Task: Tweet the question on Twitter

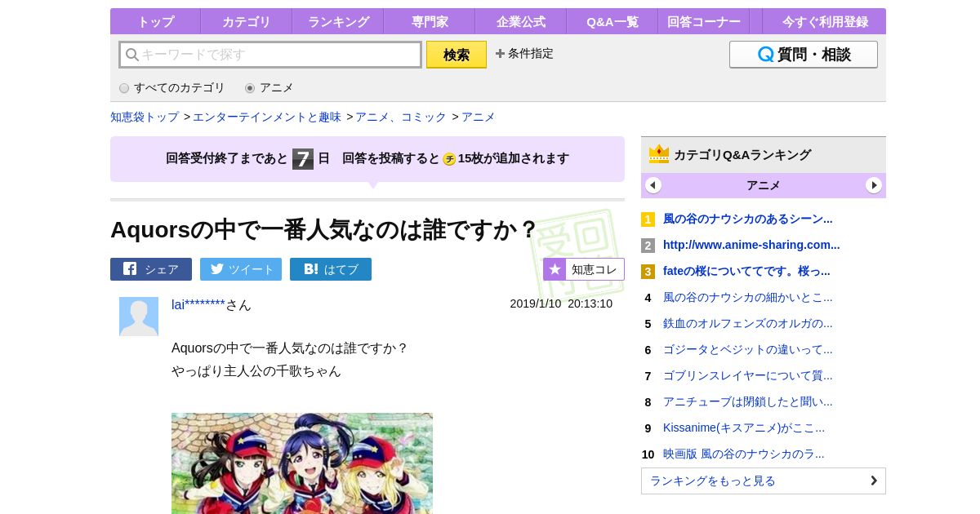Action: point(241,269)
